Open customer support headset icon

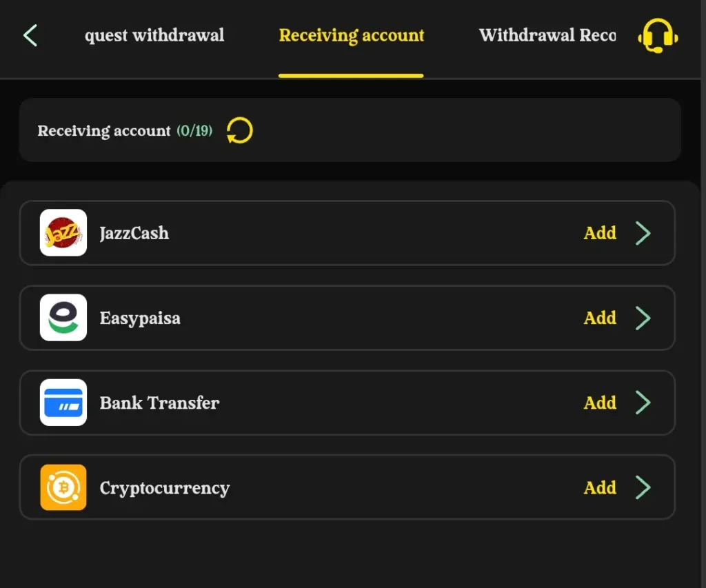click(x=658, y=36)
